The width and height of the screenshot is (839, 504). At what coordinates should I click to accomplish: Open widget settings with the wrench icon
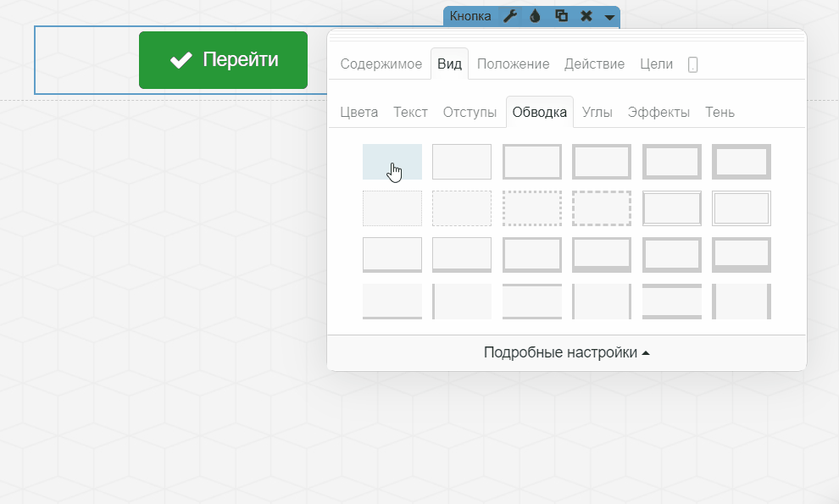coord(510,16)
